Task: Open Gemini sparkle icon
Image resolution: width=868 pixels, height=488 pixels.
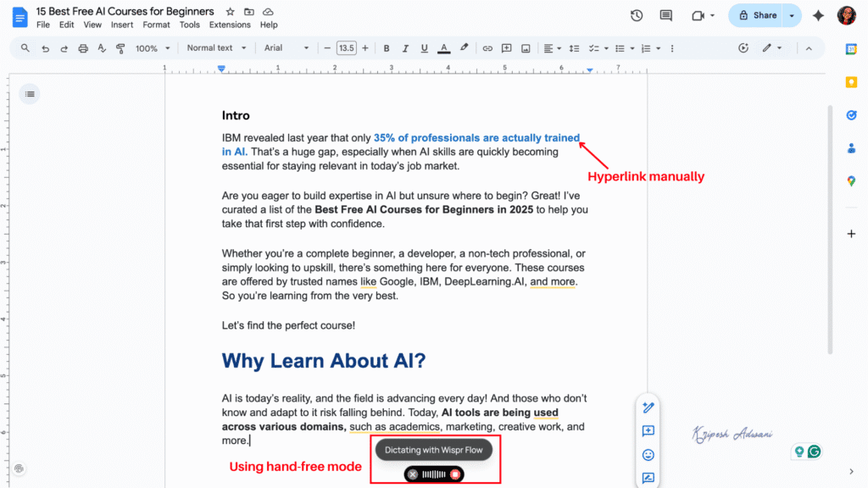Action: (818, 15)
